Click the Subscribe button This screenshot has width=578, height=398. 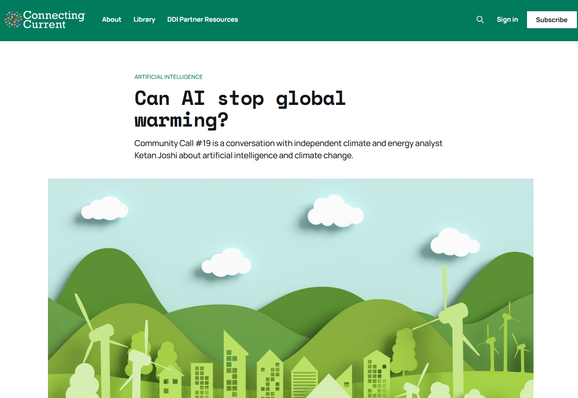pyautogui.click(x=551, y=20)
